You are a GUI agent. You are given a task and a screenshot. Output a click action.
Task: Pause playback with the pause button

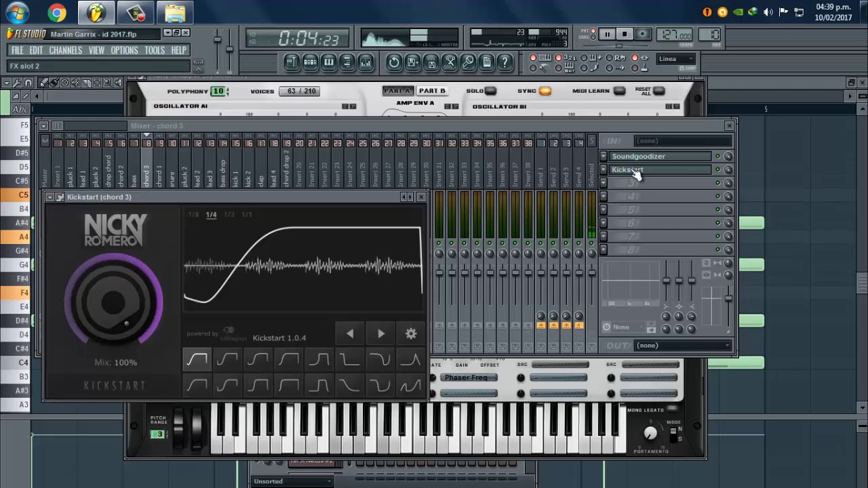click(x=607, y=35)
